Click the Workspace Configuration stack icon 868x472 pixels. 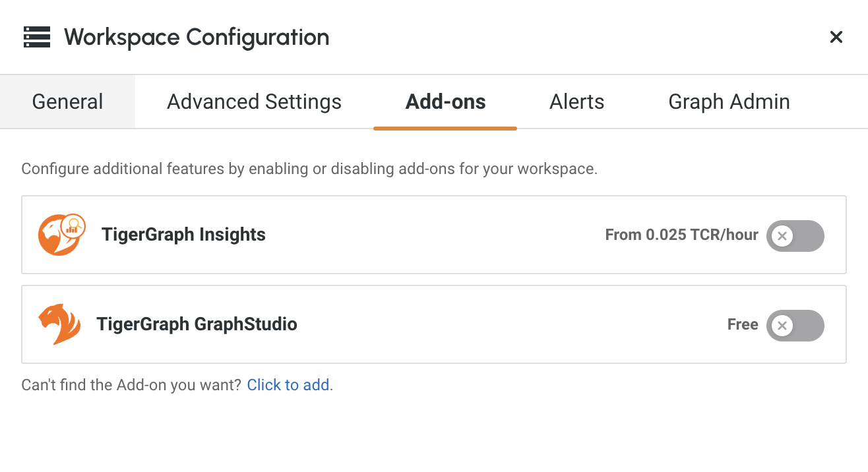[x=37, y=37]
